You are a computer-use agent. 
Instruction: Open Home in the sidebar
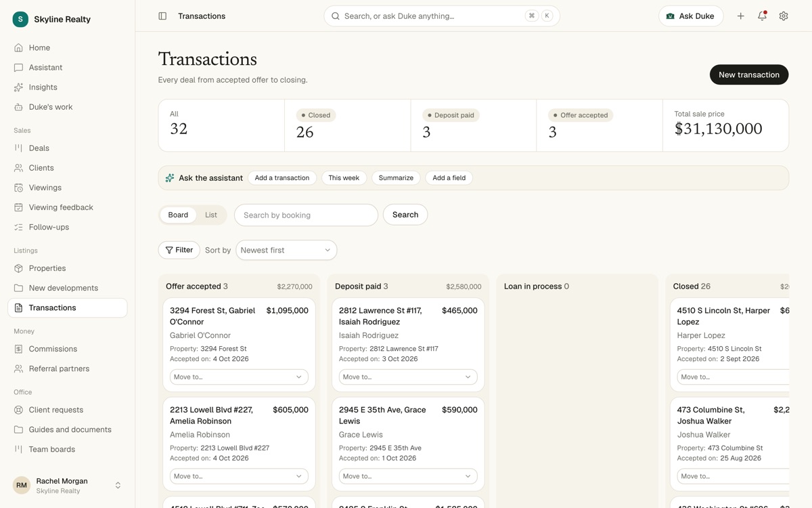(x=68, y=48)
